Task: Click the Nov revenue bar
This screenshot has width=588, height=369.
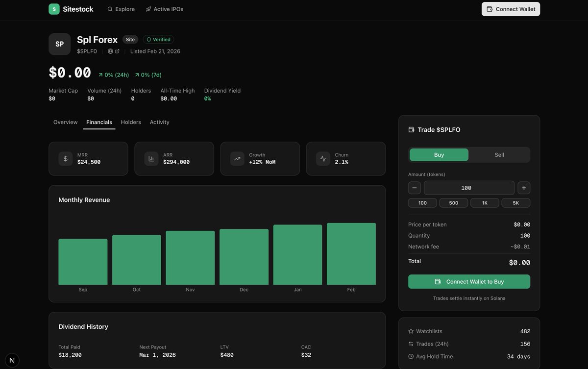Action: coord(190,258)
